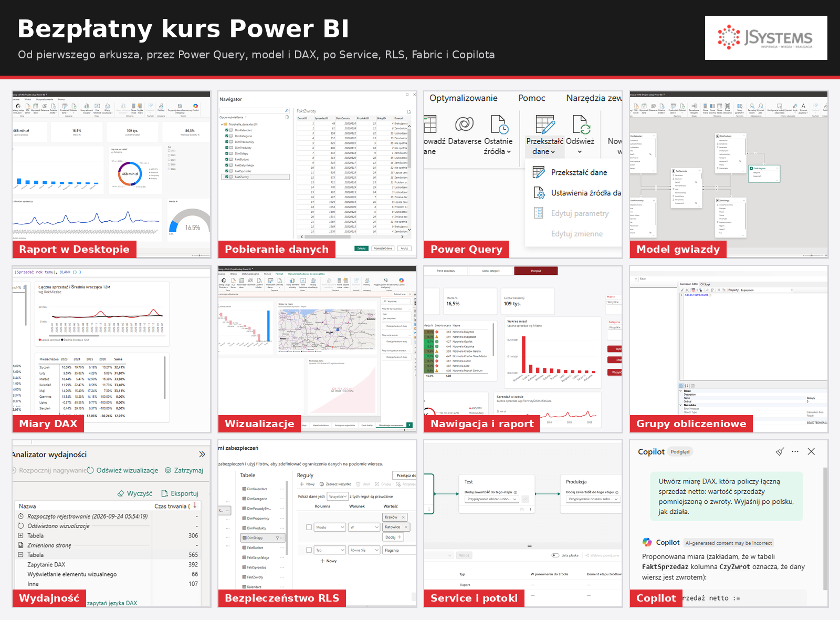Click the Przekształć dane ribbon table-pencil icon
This screenshot has width=840, height=620.
click(545, 125)
